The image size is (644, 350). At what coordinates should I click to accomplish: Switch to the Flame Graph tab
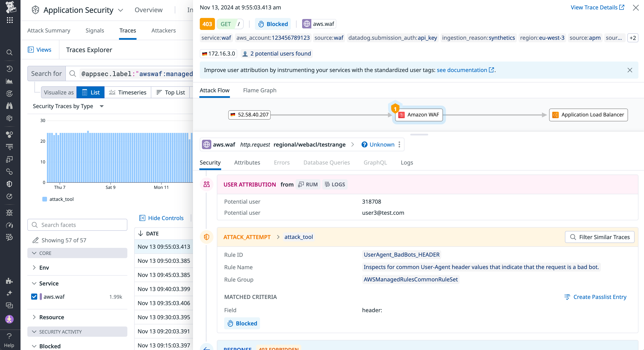point(259,90)
